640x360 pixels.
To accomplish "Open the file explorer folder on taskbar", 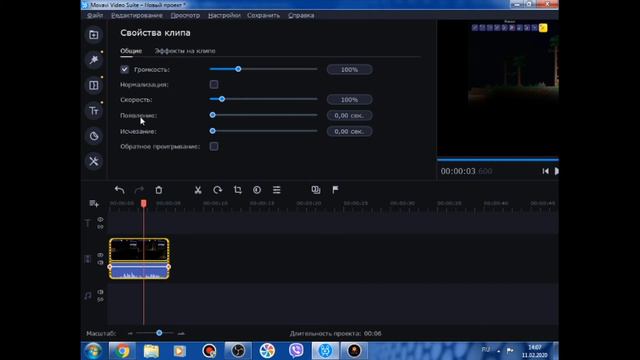I will click(x=151, y=351).
